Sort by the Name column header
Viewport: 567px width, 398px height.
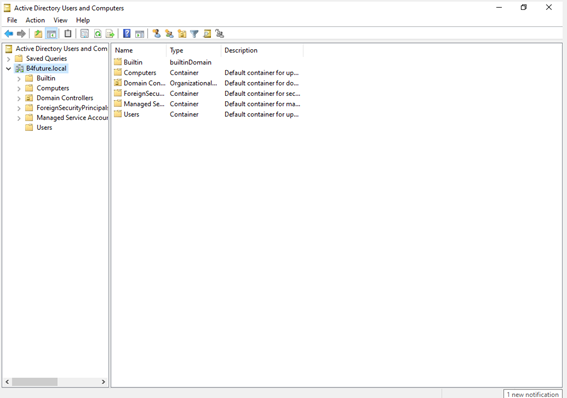139,50
